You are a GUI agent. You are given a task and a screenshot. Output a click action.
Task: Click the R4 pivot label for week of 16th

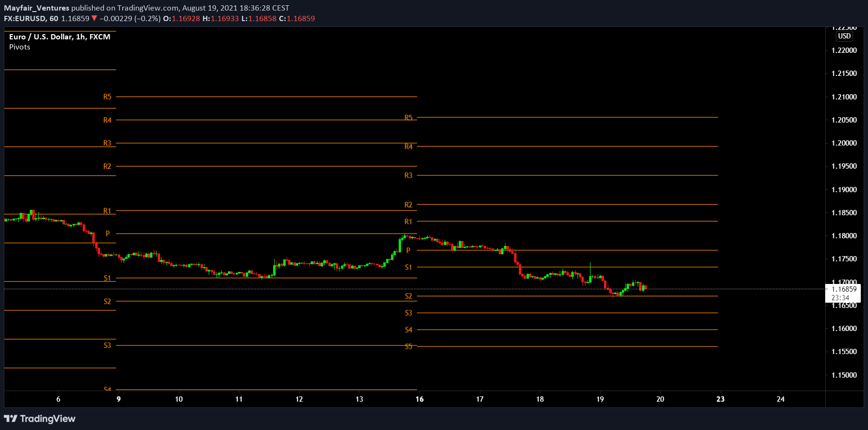408,147
